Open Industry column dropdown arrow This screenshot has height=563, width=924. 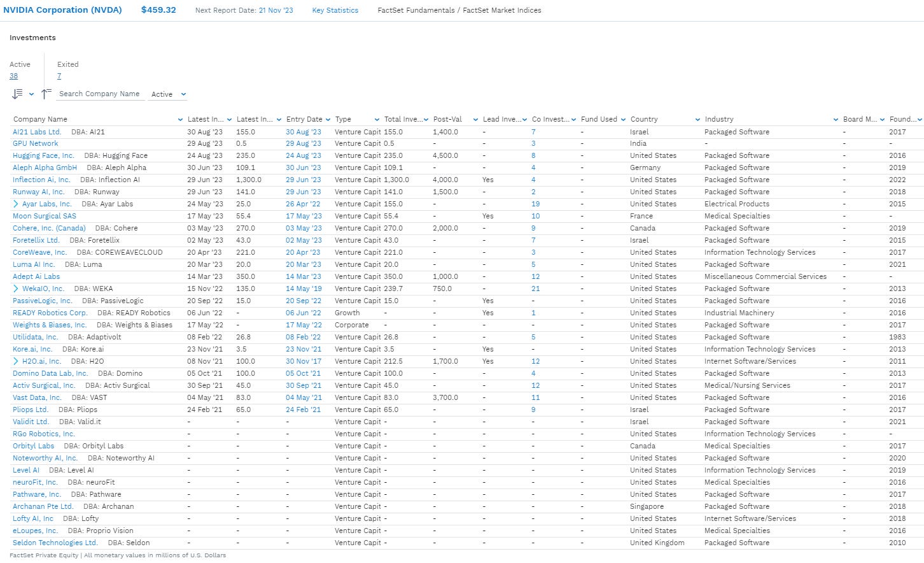(x=836, y=120)
